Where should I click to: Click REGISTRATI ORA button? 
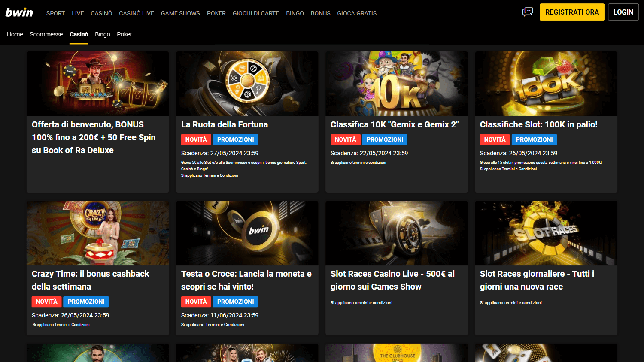[572, 12]
